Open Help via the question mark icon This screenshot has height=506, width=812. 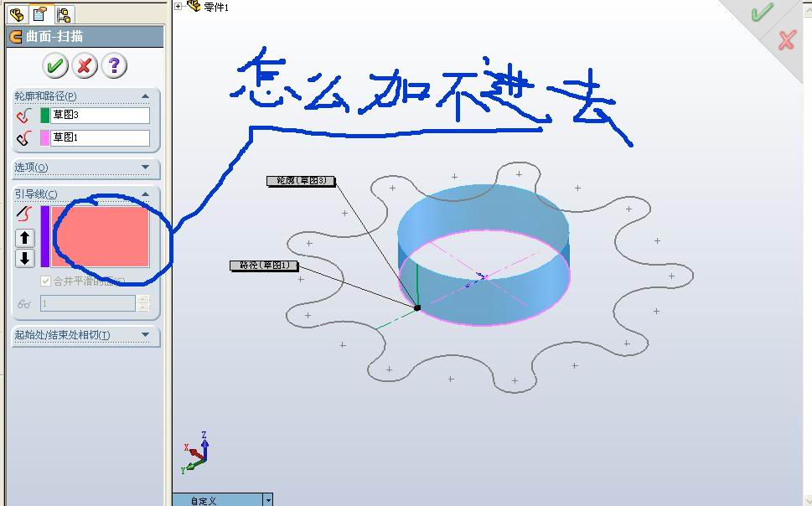112,65
